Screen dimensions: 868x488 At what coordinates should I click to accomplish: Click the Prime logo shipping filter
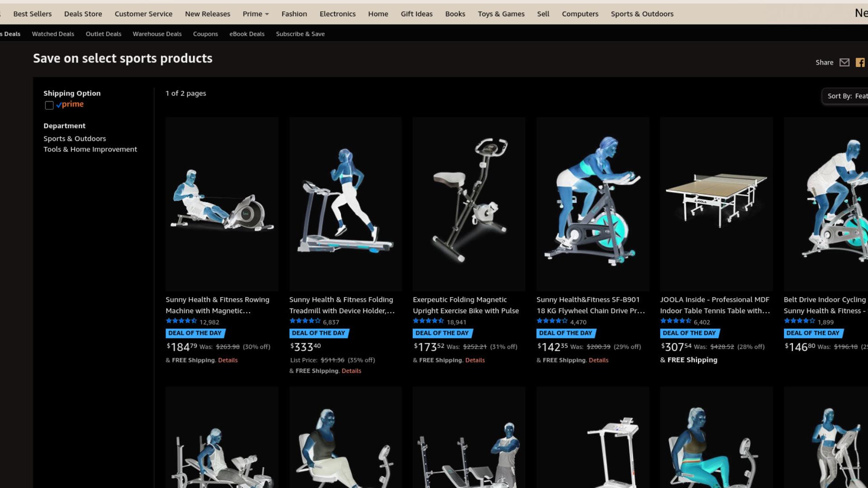point(70,104)
